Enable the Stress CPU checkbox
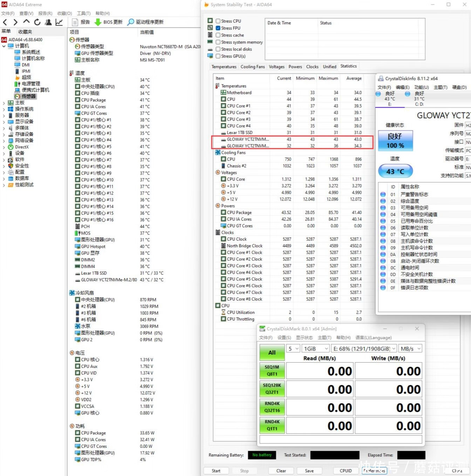The width and height of the screenshot is (471, 476). 218,21
